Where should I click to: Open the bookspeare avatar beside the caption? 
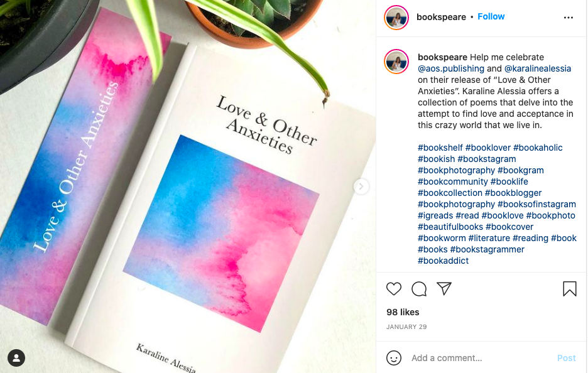[x=396, y=62]
